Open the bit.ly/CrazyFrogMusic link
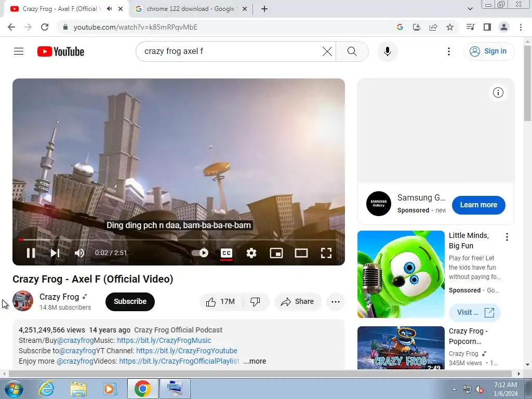Viewport: 532px width, 399px height. pos(164,340)
